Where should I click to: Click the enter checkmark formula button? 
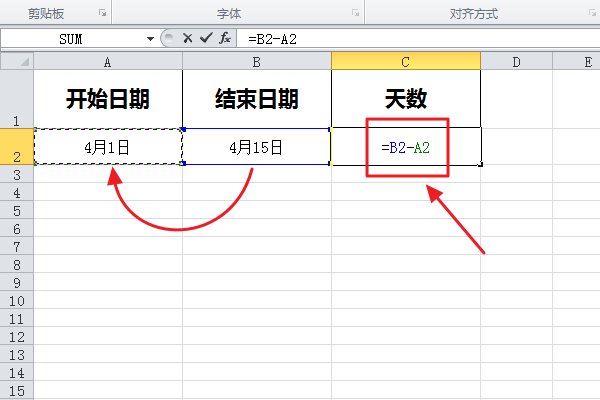click(x=205, y=38)
